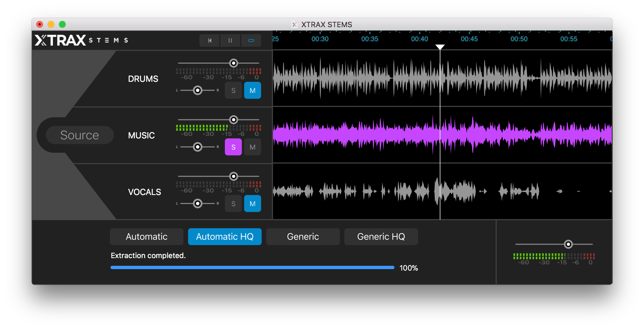Click the XTRAX STEMS logo
This screenshot has height=330, width=644.
(x=82, y=40)
